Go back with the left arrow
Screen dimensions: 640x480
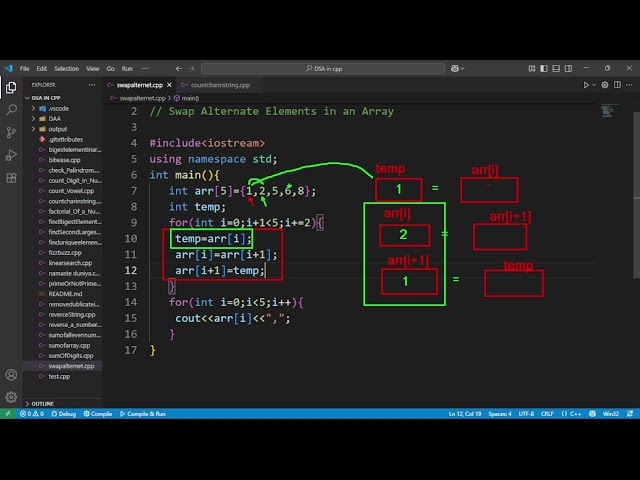coord(179,69)
